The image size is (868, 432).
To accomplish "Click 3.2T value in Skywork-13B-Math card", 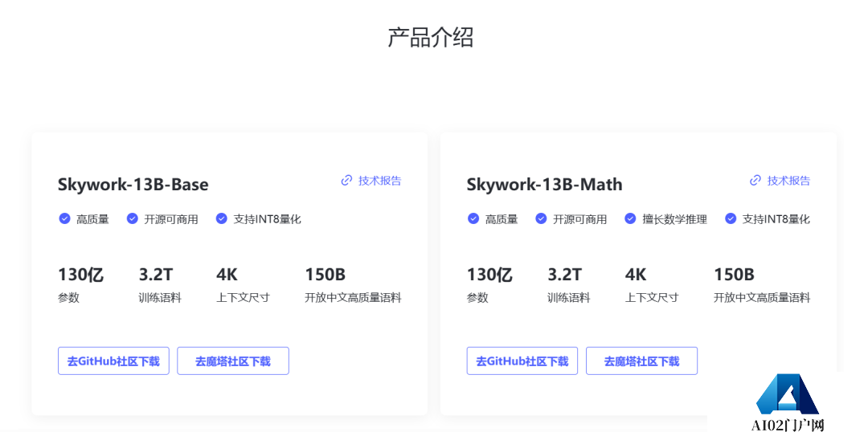I will pos(565,275).
